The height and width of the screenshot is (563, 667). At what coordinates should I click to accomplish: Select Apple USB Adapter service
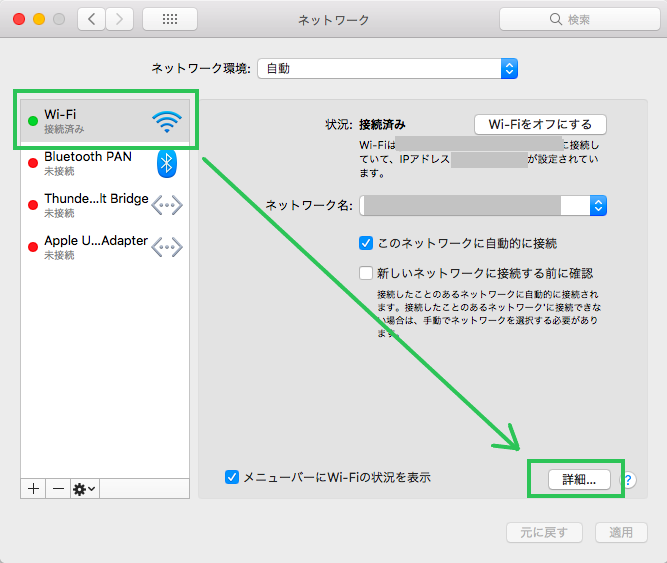coord(105,247)
